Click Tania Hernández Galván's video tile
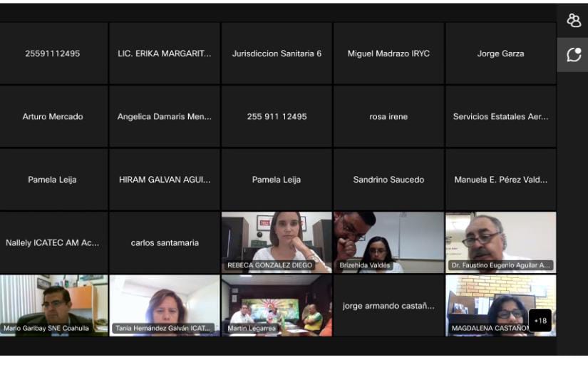The width and height of the screenshot is (588, 385). pyautogui.click(x=165, y=304)
